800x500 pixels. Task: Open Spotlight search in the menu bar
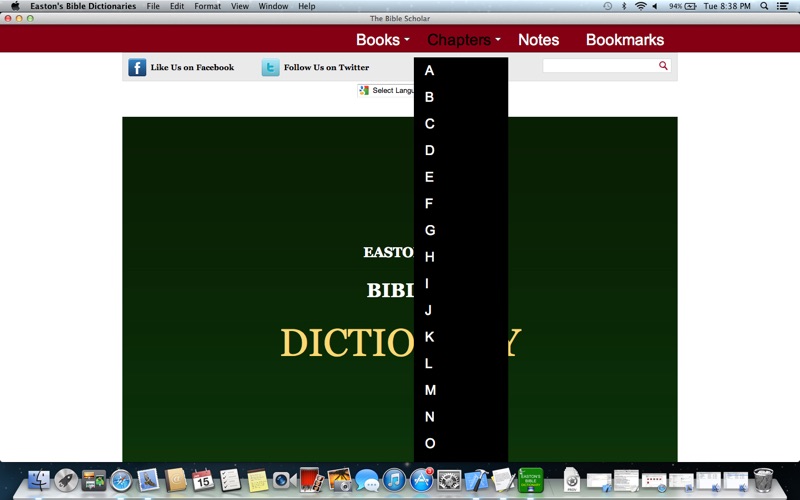764,6
